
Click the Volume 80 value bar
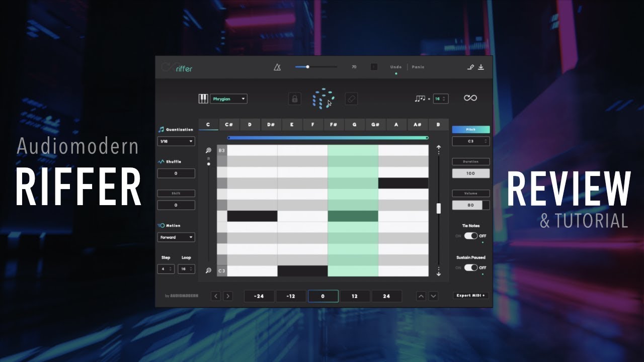(x=471, y=205)
